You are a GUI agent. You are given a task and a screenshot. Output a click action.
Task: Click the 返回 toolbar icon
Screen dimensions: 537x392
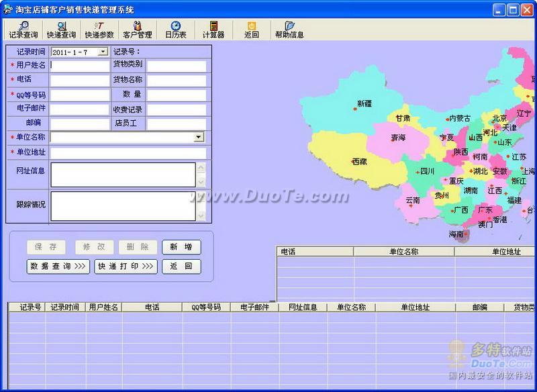[252, 30]
